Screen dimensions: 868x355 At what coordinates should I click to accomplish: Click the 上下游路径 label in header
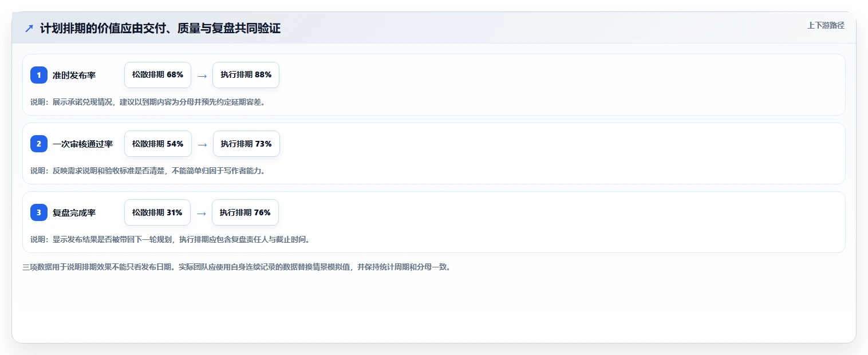[x=826, y=25]
